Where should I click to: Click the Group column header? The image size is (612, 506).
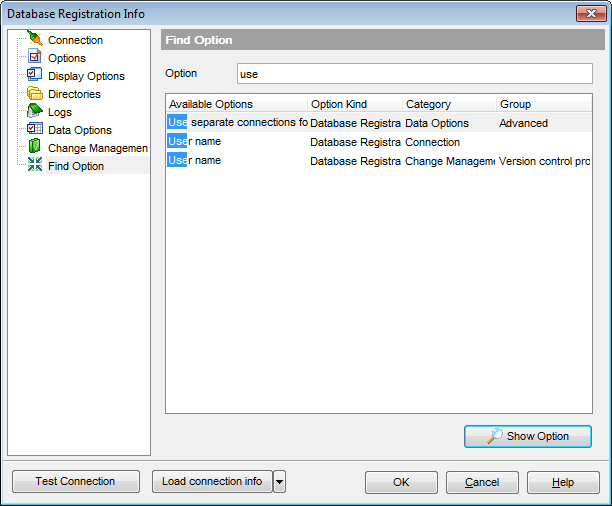(545, 104)
